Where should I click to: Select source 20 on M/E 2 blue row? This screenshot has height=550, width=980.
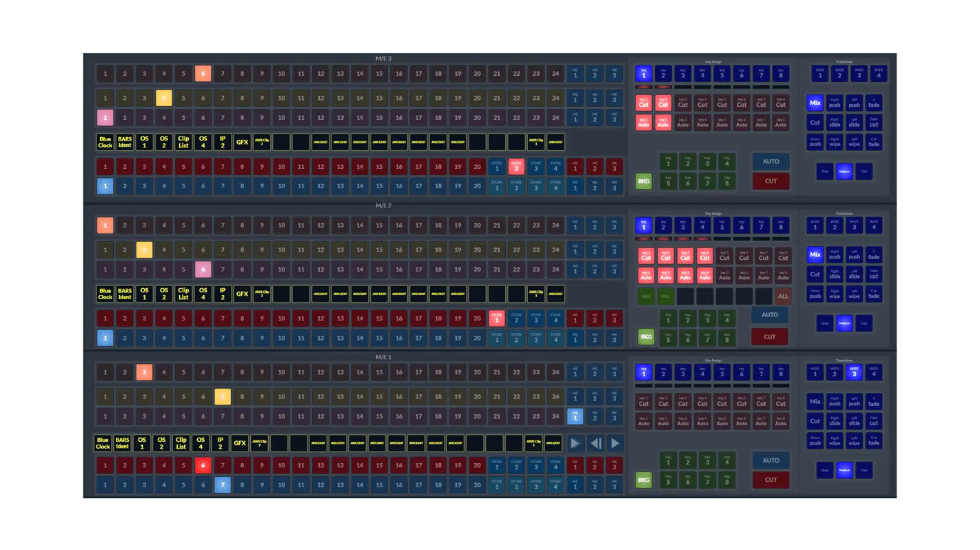pos(477,338)
